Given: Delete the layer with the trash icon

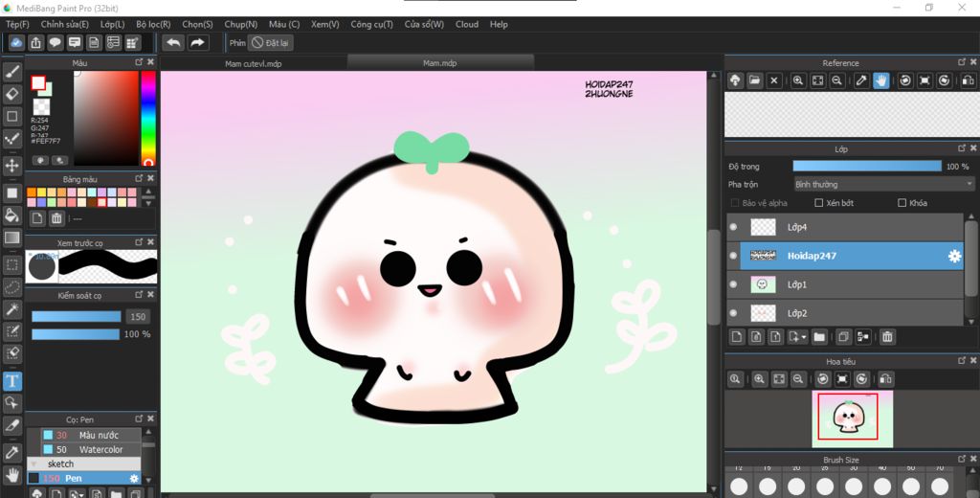Looking at the screenshot, I should tap(887, 337).
